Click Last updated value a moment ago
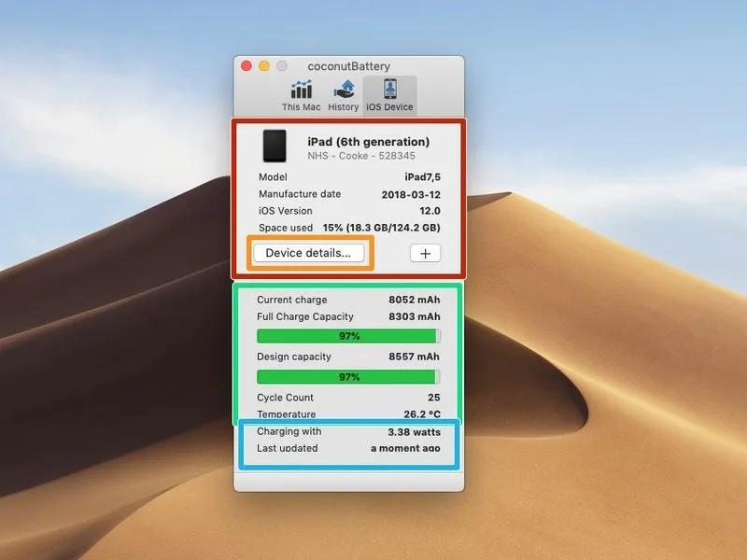747x560 pixels. pos(405,448)
